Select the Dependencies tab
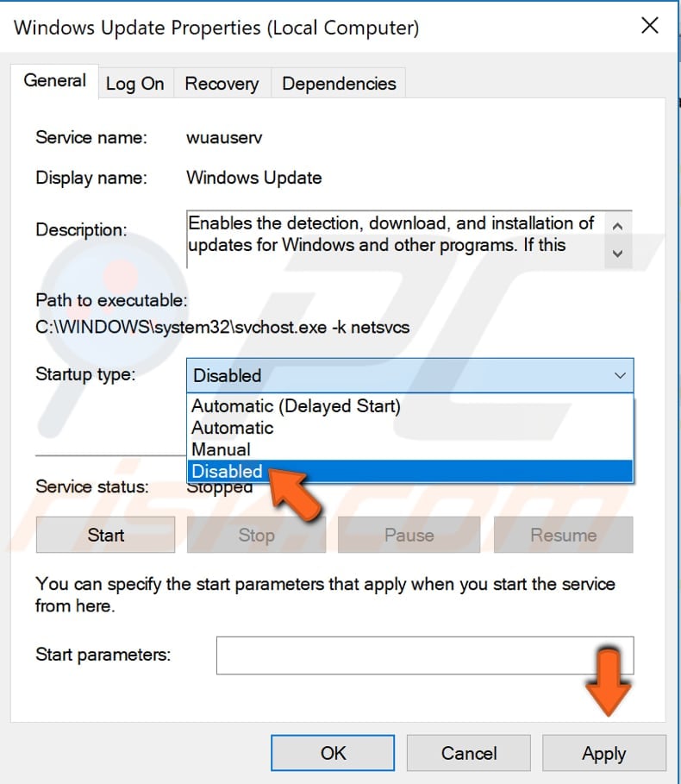The height and width of the screenshot is (784, 681). pos(338,83)
